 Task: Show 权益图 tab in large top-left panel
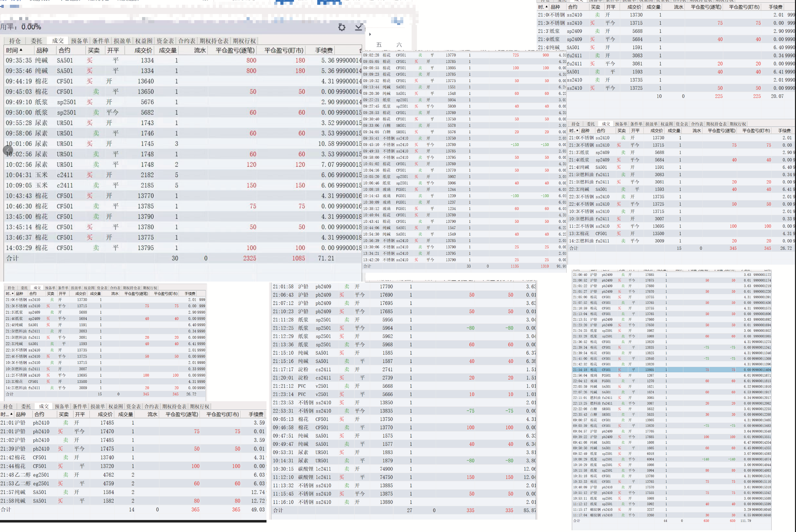coord(144,41)
